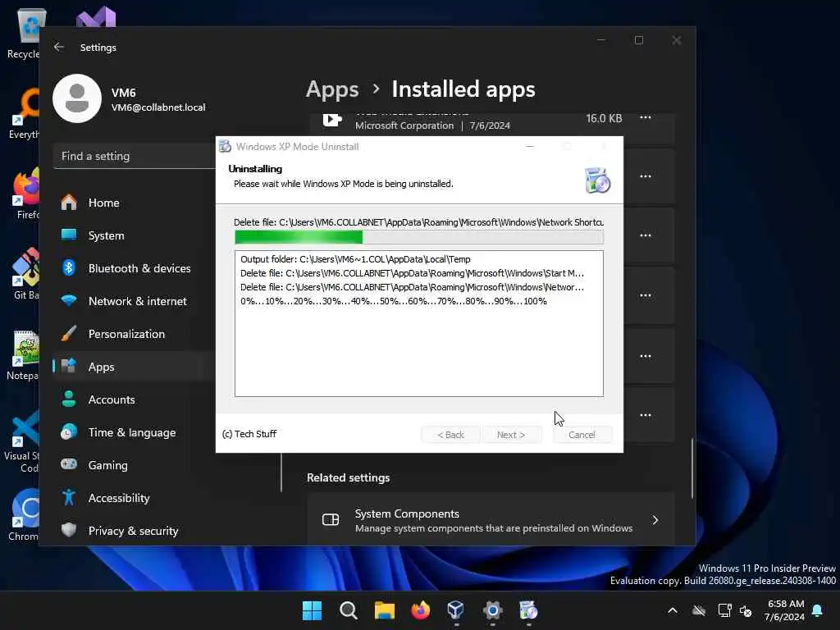Show hidden system tray icons
This screenshot has height=630, width=840.
click(x=673, y=610)
